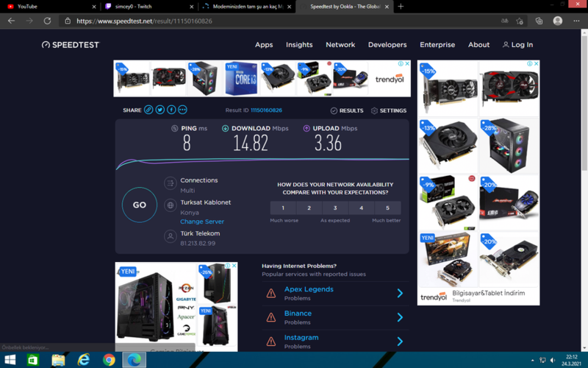Viewport: 588px width, 368px height.
Task: Click the translate page icon
Action: coord(505,21)
